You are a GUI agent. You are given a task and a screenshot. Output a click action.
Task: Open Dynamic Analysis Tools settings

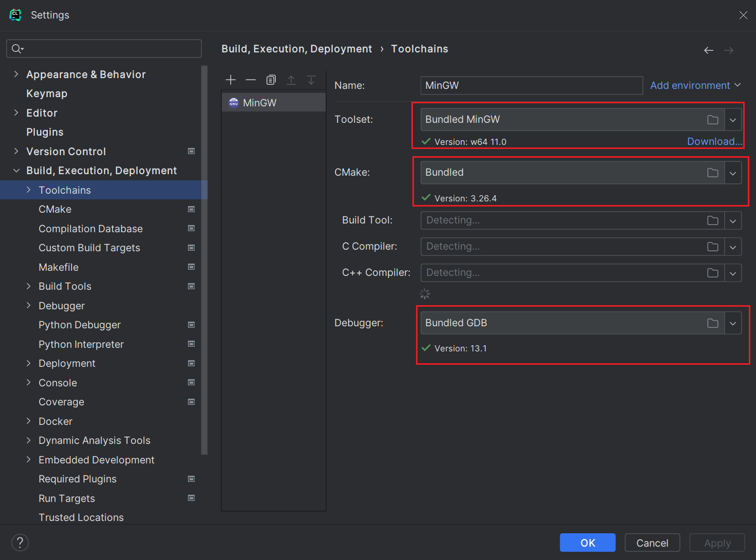pos(94,440)
